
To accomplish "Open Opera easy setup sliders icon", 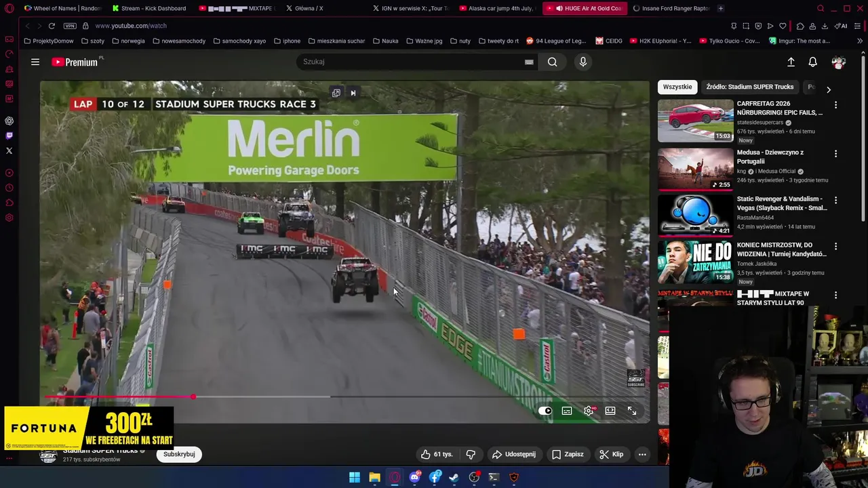I will (x=857, y=26).
